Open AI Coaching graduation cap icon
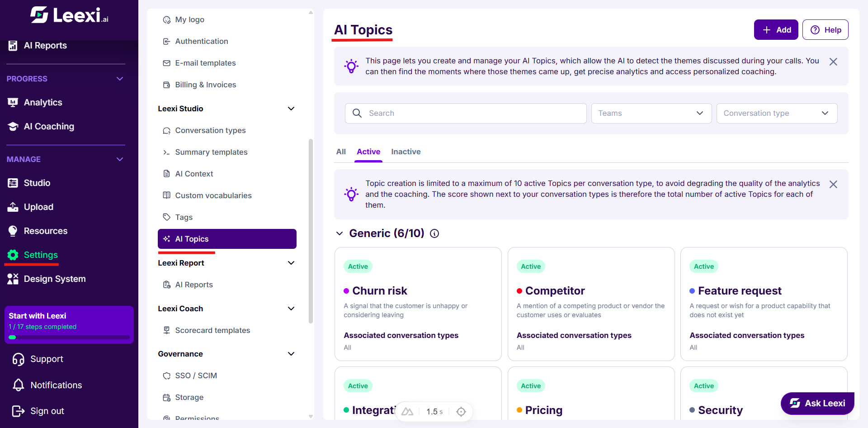Viewport: 868px width, 428px height. tap(13, 126)
